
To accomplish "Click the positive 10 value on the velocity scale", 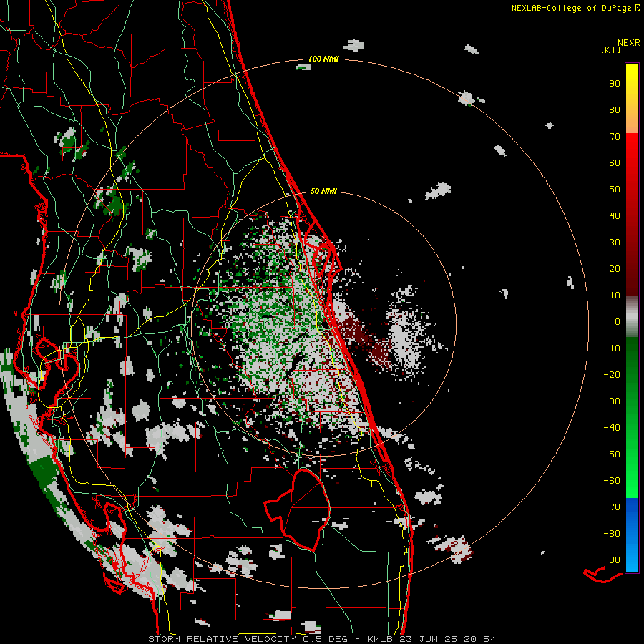I will (x=615, y=296).
